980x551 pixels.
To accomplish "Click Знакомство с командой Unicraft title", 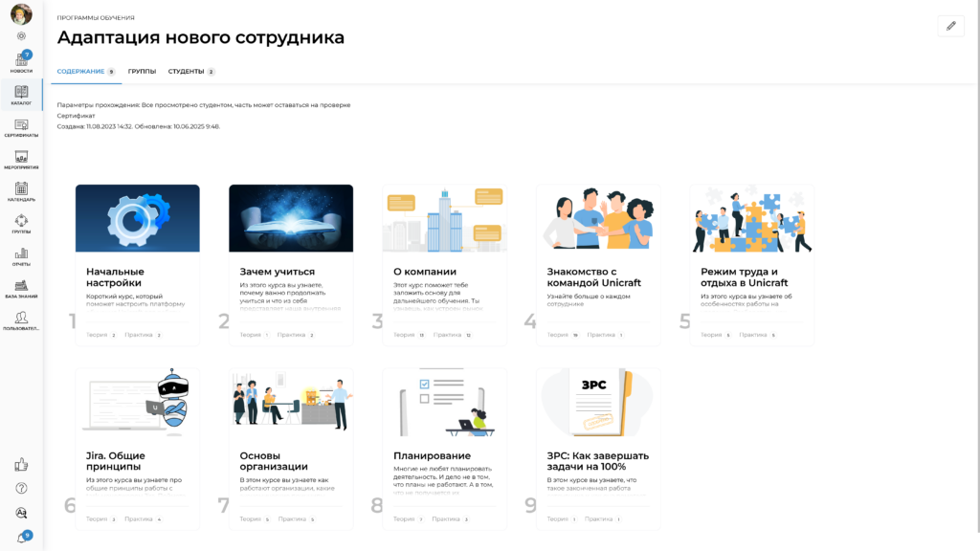I will point(593,276).
